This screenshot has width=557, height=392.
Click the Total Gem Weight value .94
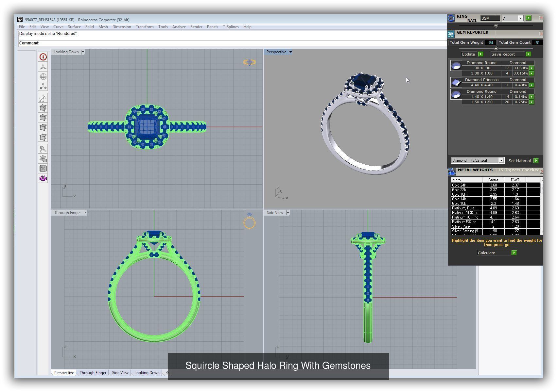(x=491, y=43)
